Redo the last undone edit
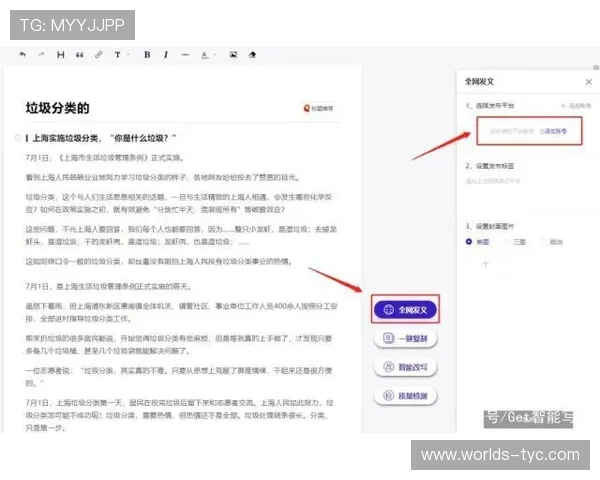600x480 pixels. 41,55
